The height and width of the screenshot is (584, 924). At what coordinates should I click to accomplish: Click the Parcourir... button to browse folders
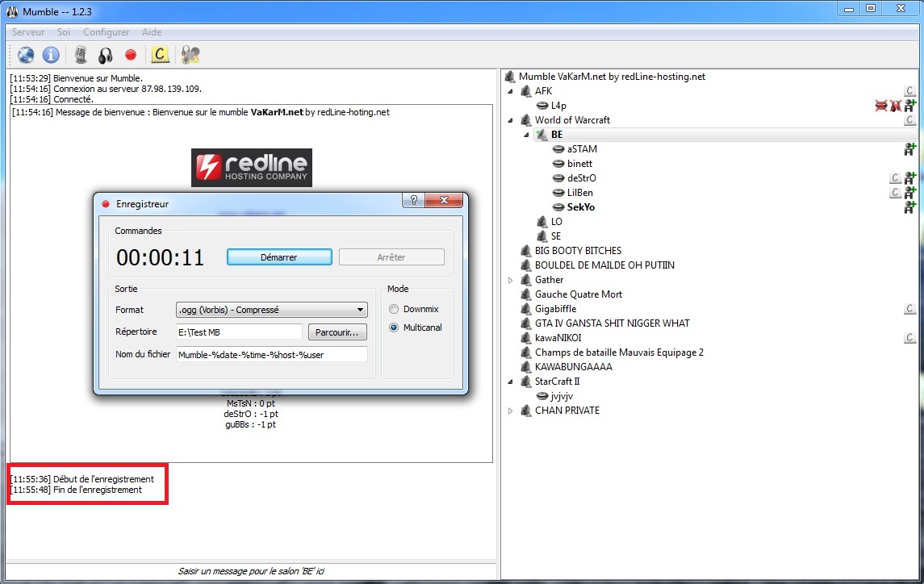coord(337,332)
